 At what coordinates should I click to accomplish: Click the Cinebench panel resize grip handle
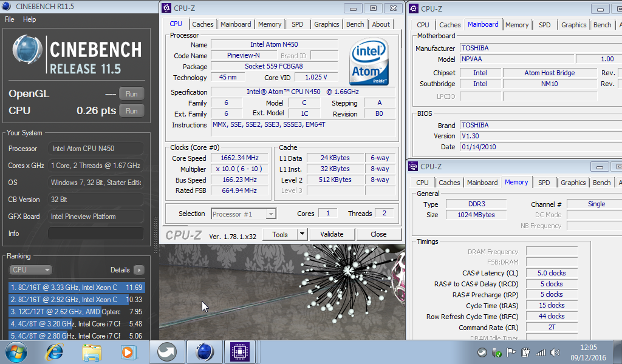pyautogui.click(x=155, y=235)
